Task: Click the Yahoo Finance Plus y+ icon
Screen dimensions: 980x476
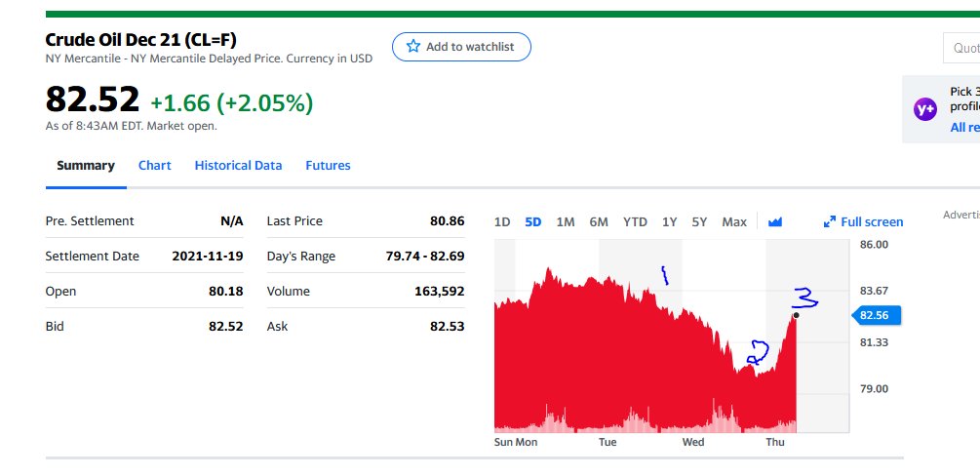Action: tap(925, 109)
